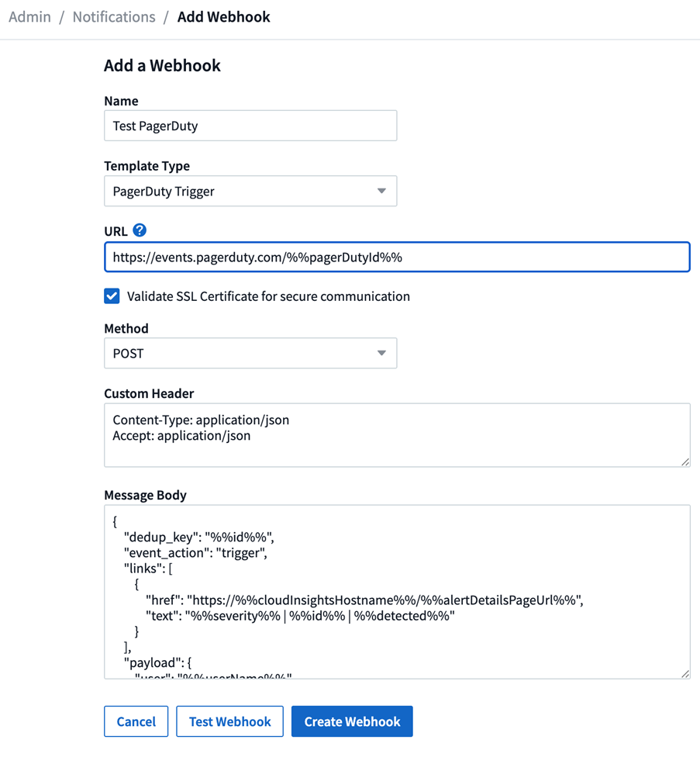Click the Template Type dropdown arrow
Image resolution: width=700 pixels, height=757 pixels.
(x=381, y=192)
